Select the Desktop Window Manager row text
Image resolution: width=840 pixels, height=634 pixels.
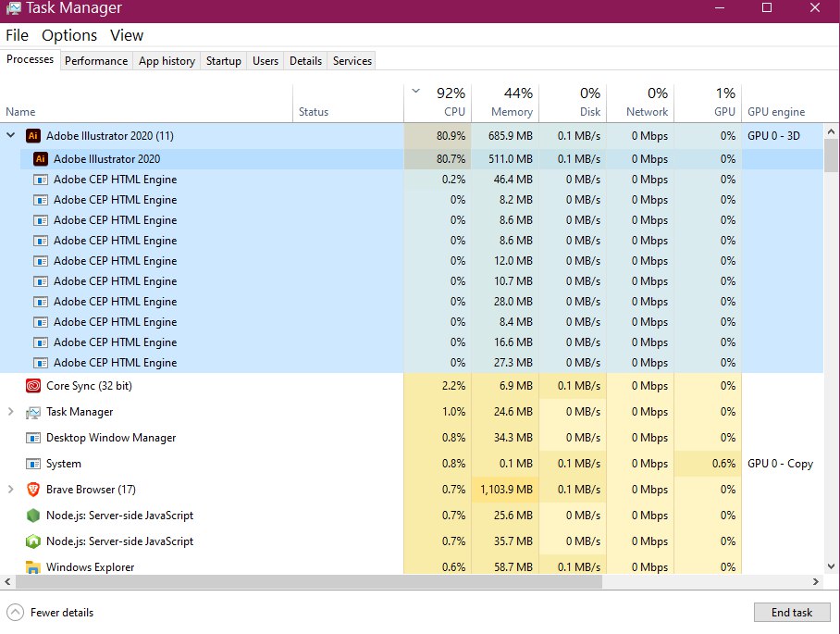coord(111,438)
